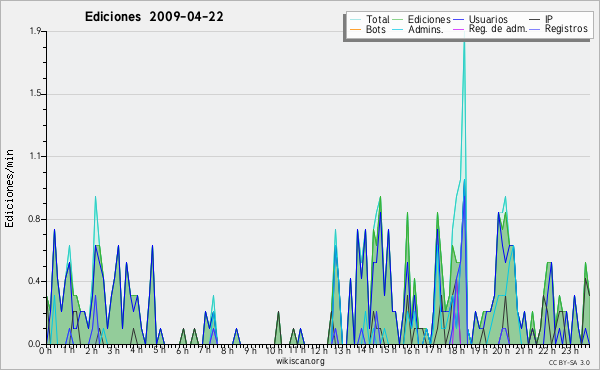This screenshot has height=370, width=600.
Task: Click the IP legend entry
Action: click(541, 19)
